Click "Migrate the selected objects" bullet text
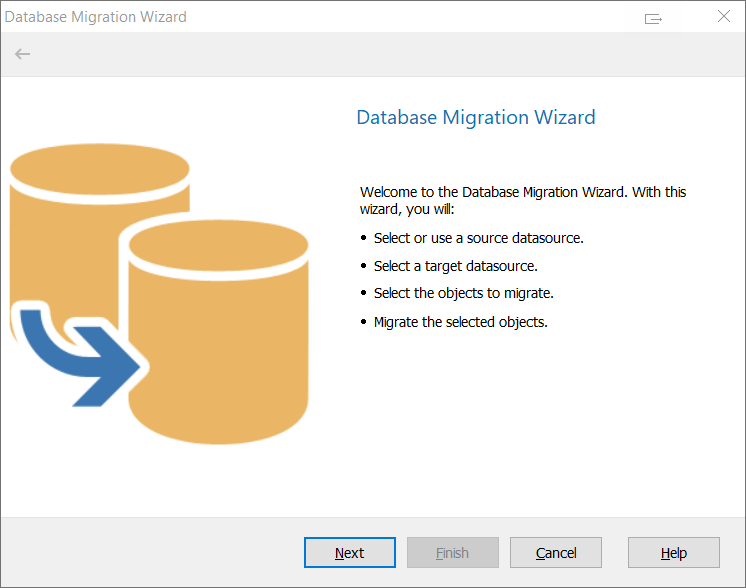 [460, 322]
